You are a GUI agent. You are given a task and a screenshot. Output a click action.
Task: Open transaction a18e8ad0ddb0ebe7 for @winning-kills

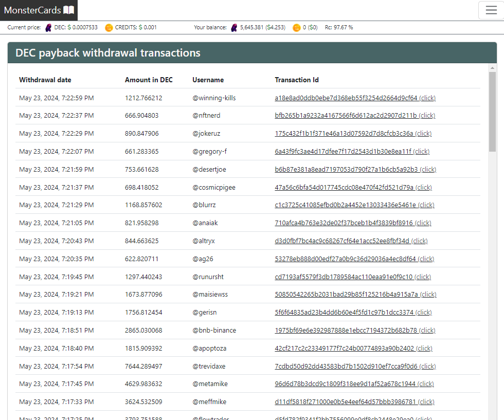coord(355,98)
